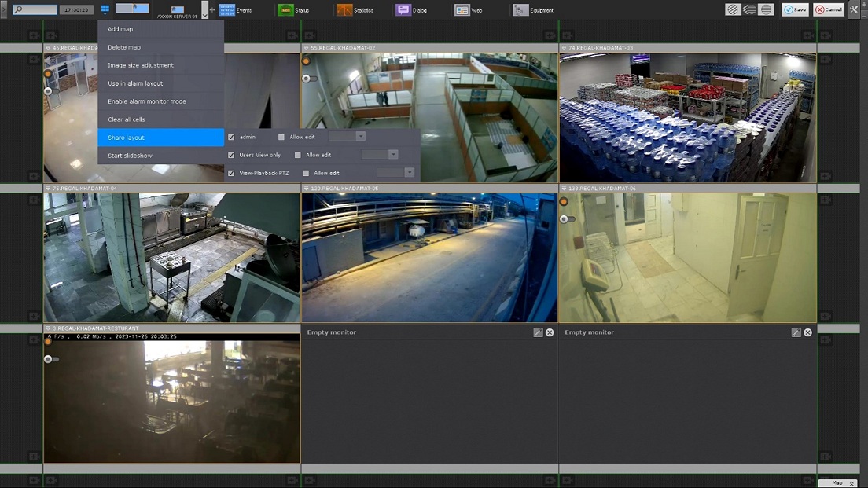Click the plus icon to add layout
Screen dimensions: 868x488
[212, 10]
